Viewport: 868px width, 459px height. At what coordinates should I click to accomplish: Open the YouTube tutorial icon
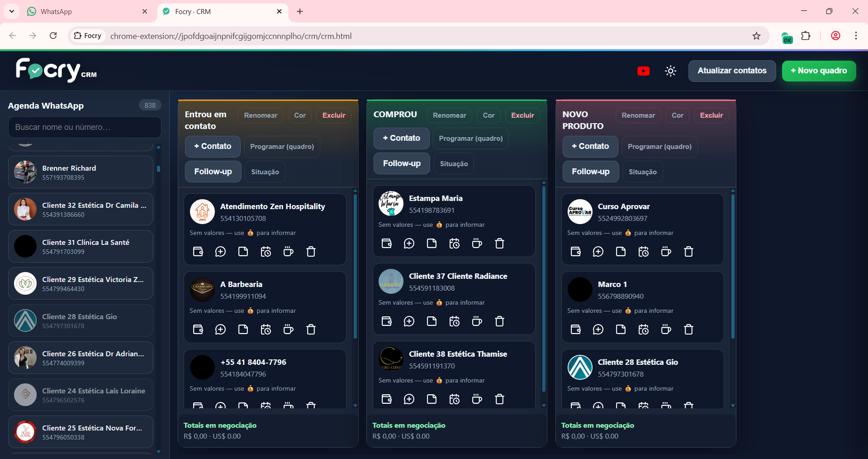point(643,71)
